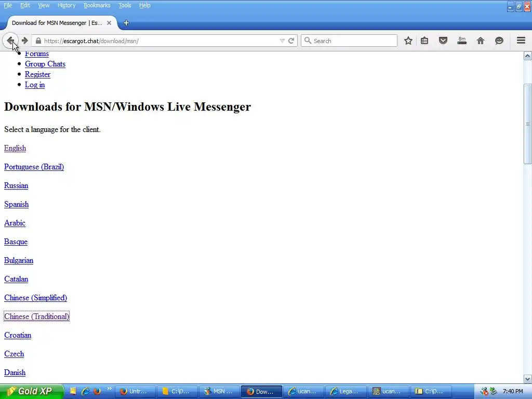Open the View menu
The height and width of the screenshot is (399, 532).
tap(44, 5)
